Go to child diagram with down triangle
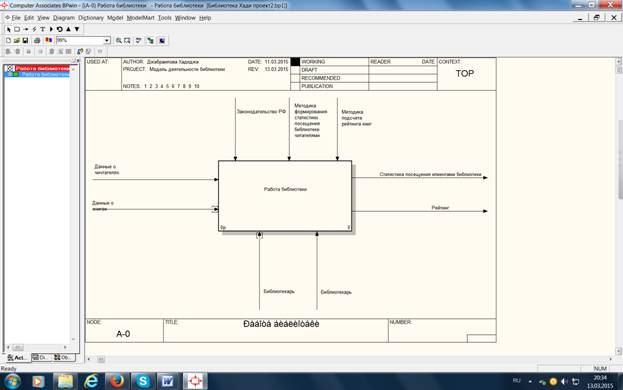This screenshot has height=390, width=623. click(x=77, y=29)
